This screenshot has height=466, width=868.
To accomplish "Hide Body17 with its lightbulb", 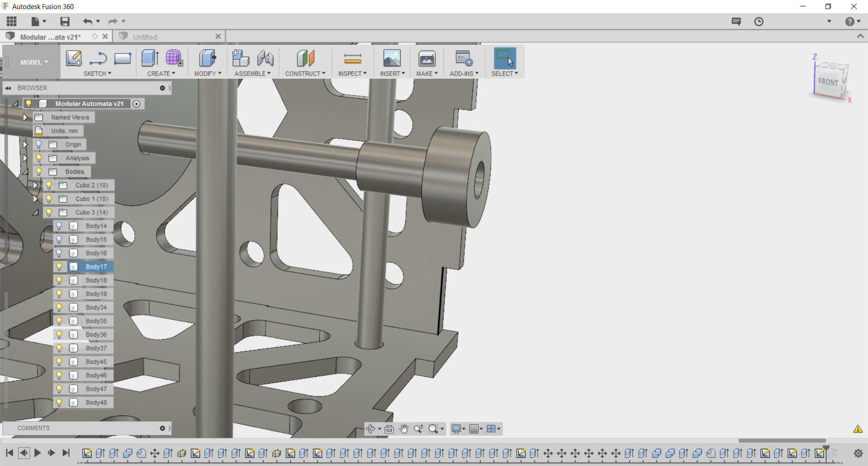I will click(59, 266).
